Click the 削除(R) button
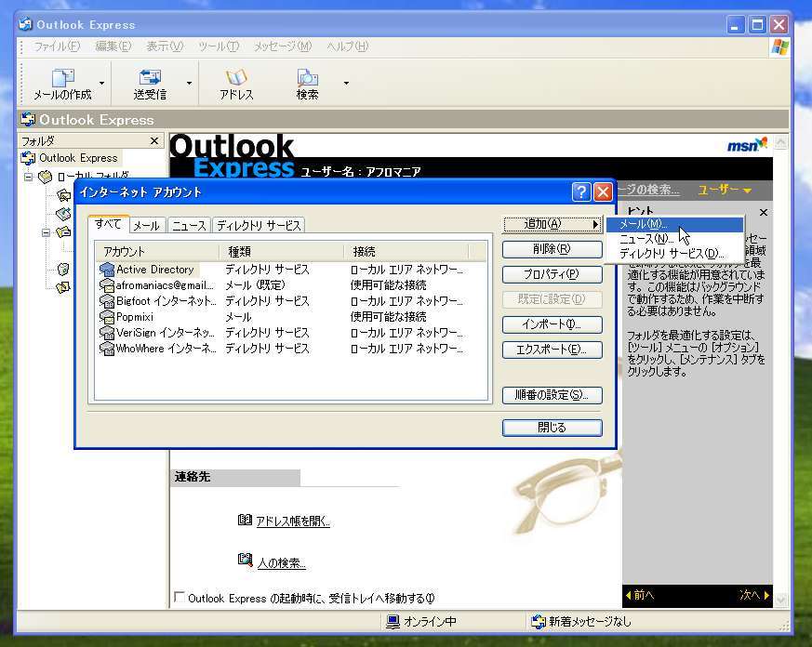Image resolution: width=812 pixels, height=647 pixels. 552,249
